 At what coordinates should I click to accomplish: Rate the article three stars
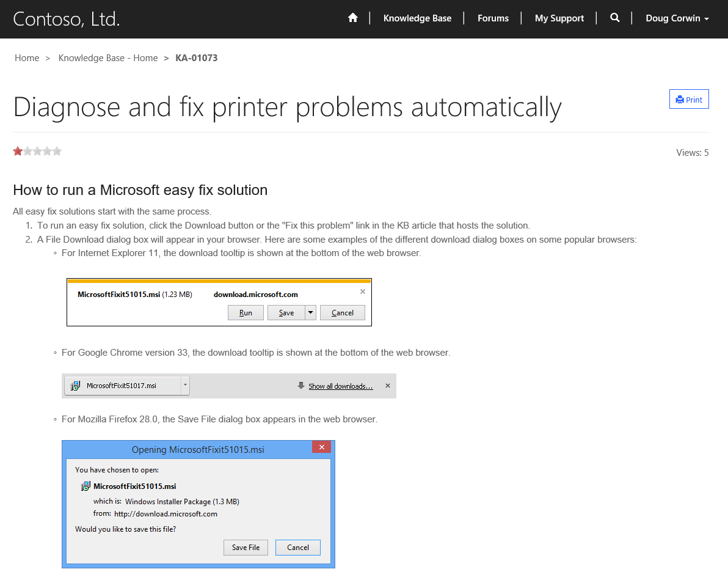pyautogui.click(x=38, y=151)
